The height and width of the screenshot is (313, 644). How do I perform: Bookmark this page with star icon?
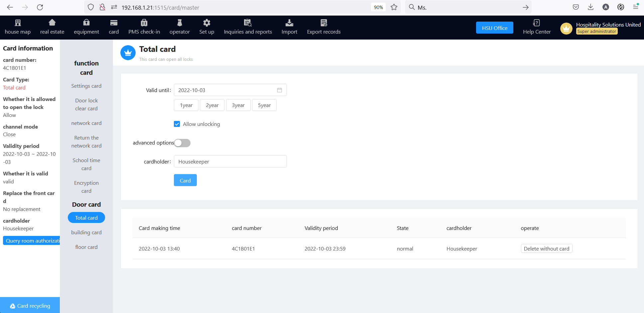[394, 7]
